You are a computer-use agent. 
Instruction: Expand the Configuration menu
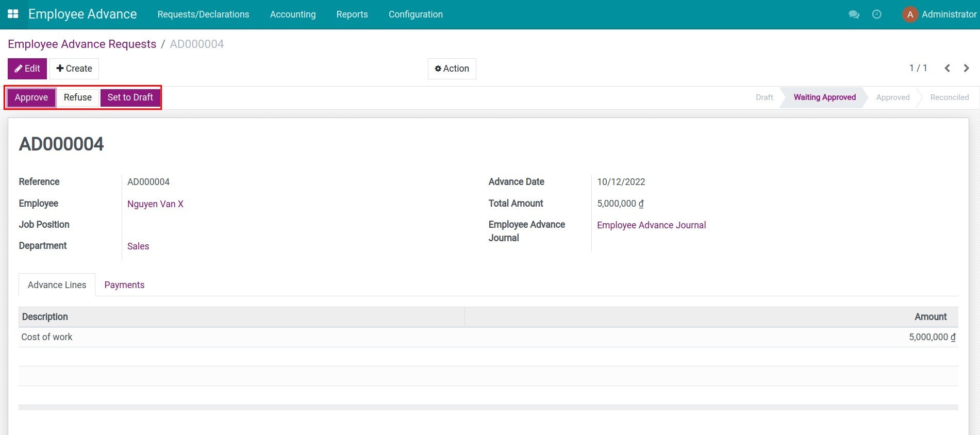click(x=415, y=14)
